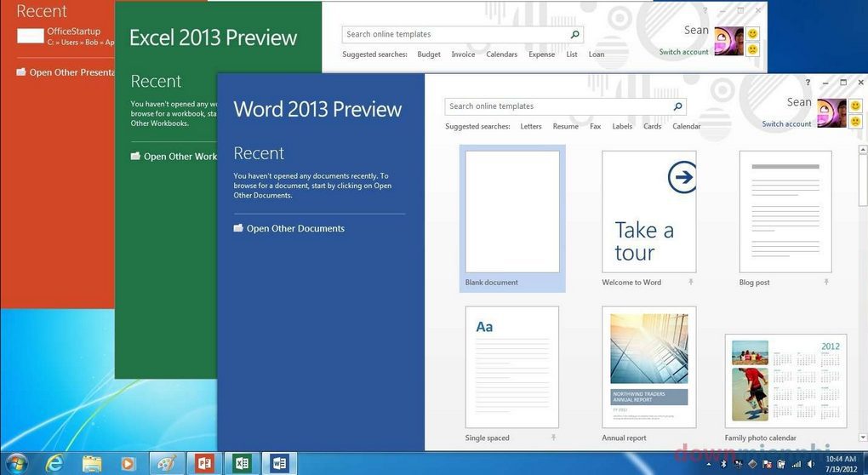Open Windows Media Player from taskbar
This screenshot has width=868, height=475.
coord(128,463)
